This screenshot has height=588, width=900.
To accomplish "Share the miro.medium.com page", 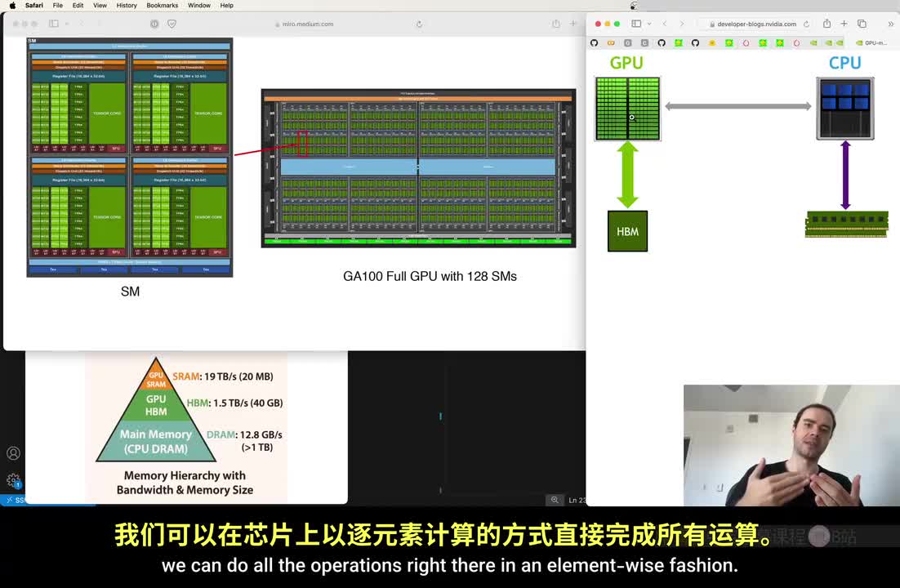I will coord(555,24).
